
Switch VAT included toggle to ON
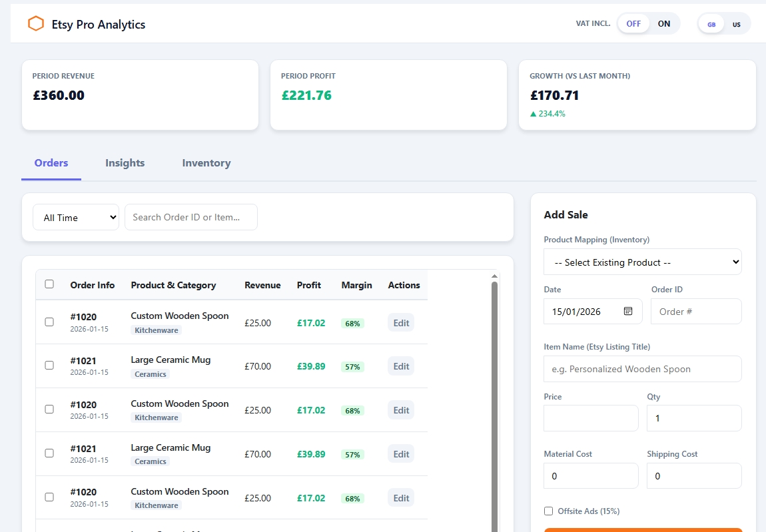[663, 23]
